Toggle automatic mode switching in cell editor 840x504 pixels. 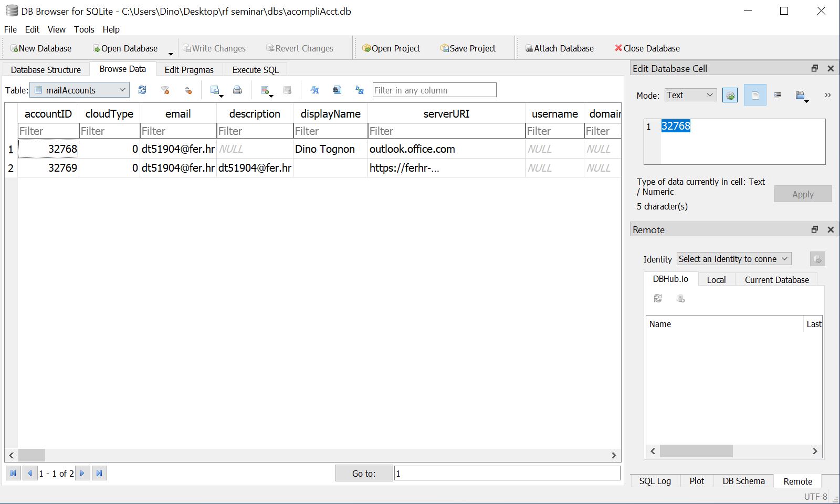[730, 96]
